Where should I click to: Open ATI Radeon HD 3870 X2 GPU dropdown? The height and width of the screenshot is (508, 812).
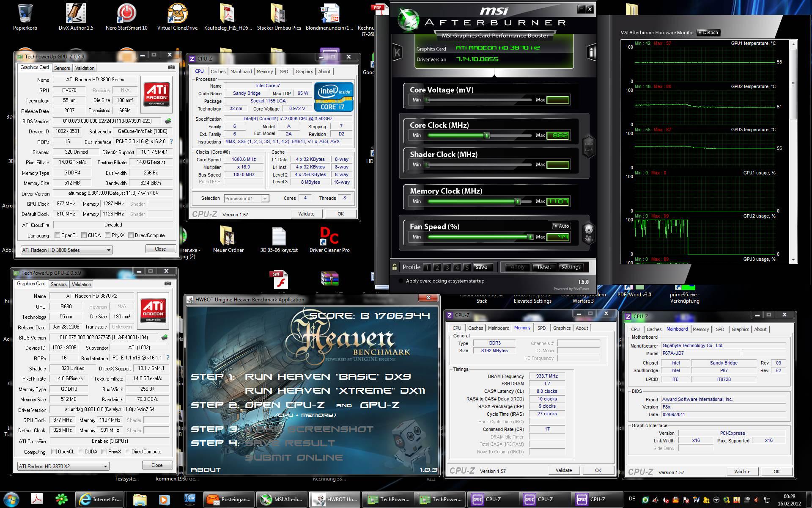point(63,466)
